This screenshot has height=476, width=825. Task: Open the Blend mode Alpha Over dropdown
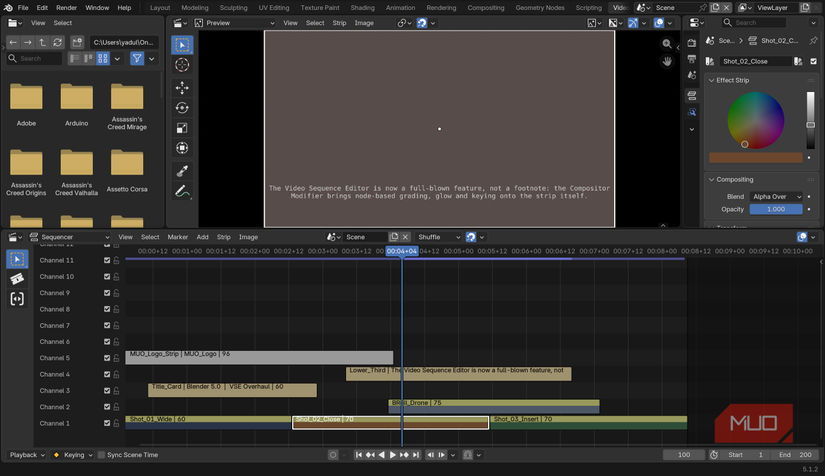point(776,197)
